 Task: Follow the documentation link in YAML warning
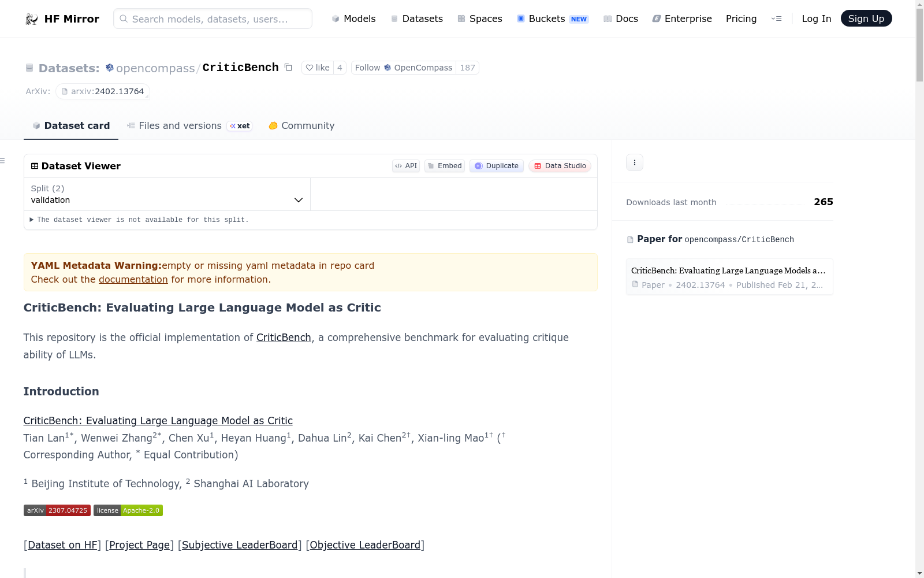133,279
